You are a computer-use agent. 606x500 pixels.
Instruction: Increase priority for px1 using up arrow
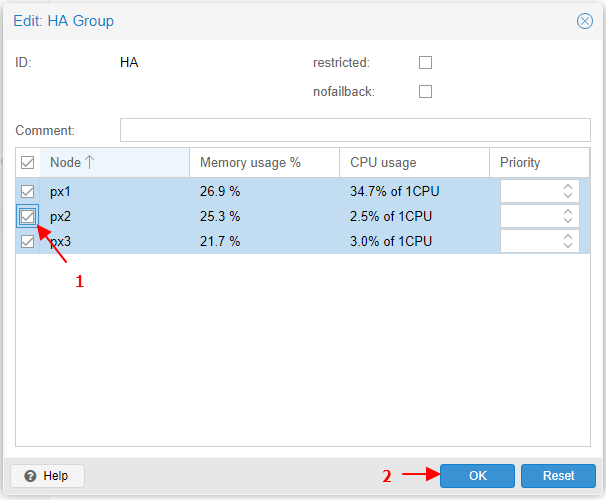(568, 187)
